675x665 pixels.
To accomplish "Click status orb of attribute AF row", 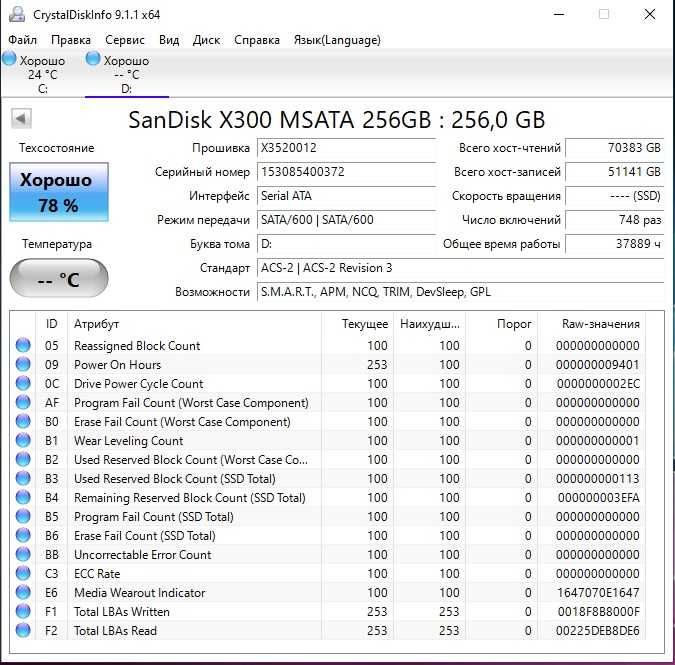I will point(23,402).
